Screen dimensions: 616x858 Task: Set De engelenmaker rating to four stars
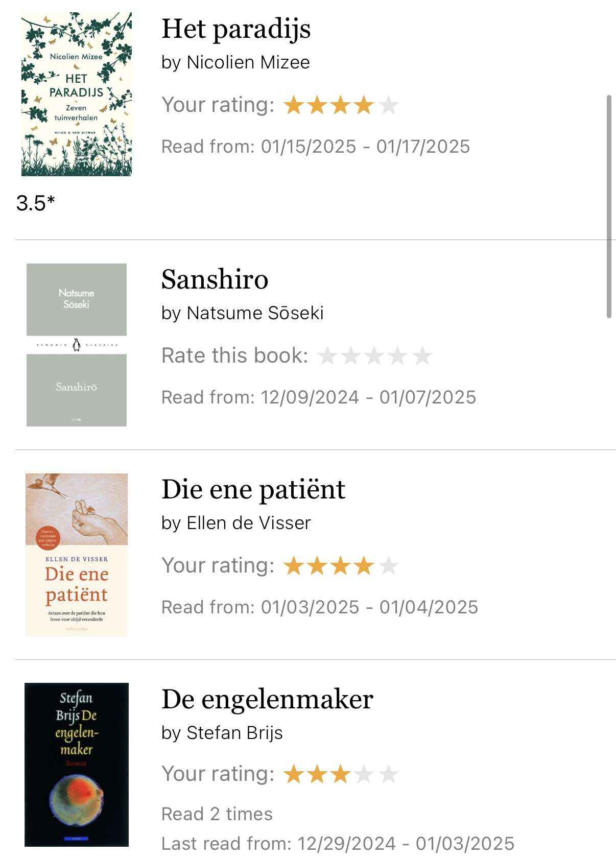[365, 774]
